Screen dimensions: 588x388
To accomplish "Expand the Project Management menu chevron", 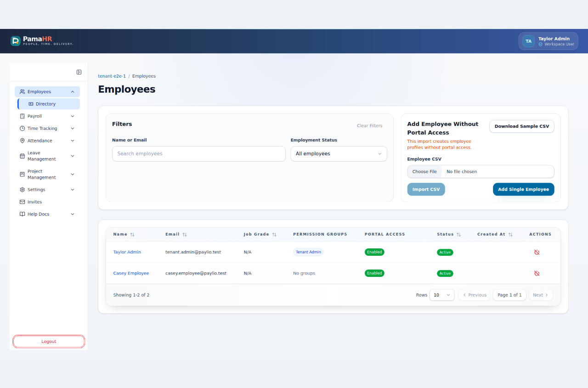I will click(x=73, y=174).
